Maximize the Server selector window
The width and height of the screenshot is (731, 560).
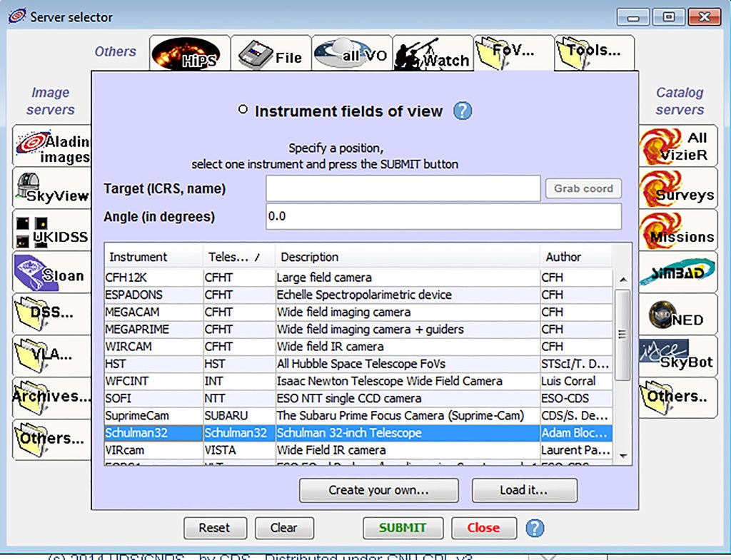(x=668, y=17)
